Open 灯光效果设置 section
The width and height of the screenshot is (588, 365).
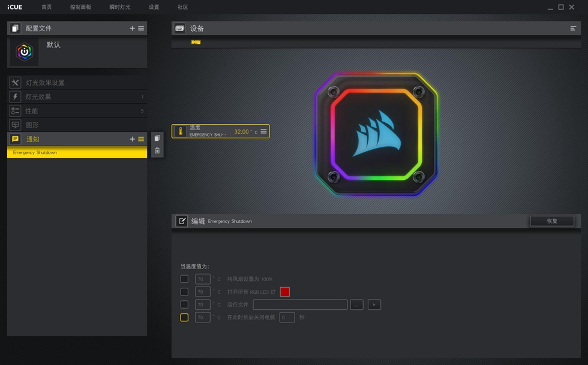click(x=45, y=83)
